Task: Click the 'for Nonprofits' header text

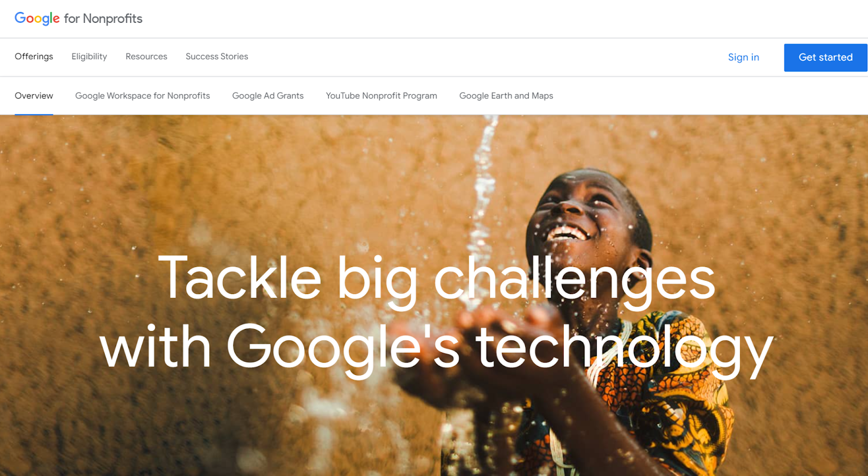Action: 103,19
